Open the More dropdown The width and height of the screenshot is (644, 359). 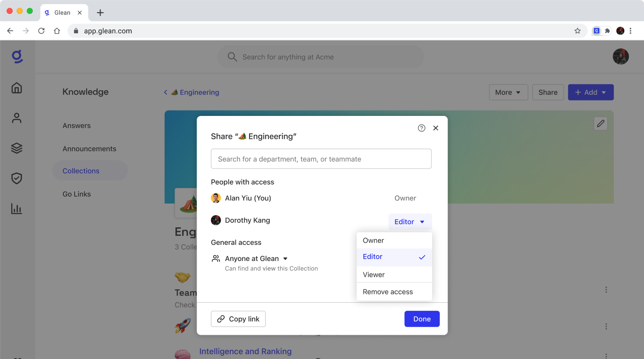(x=508, y=92)
